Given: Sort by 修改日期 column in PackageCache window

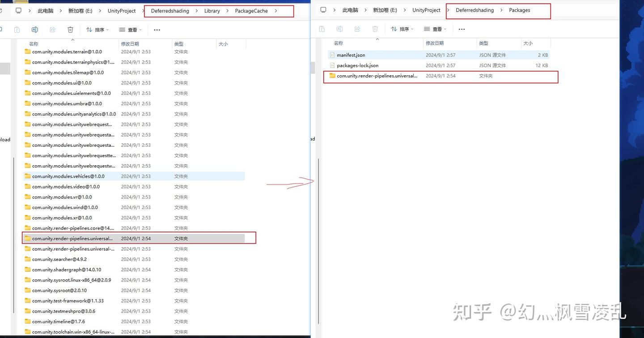Looking at the screenshot, I should pyautogui.click(x=130, y=44).
